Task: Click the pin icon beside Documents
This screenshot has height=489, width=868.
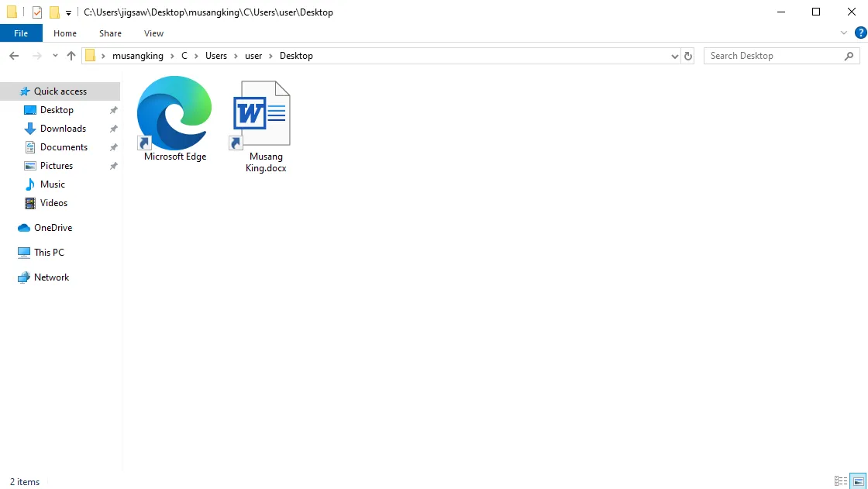Action: coord(113,147)
